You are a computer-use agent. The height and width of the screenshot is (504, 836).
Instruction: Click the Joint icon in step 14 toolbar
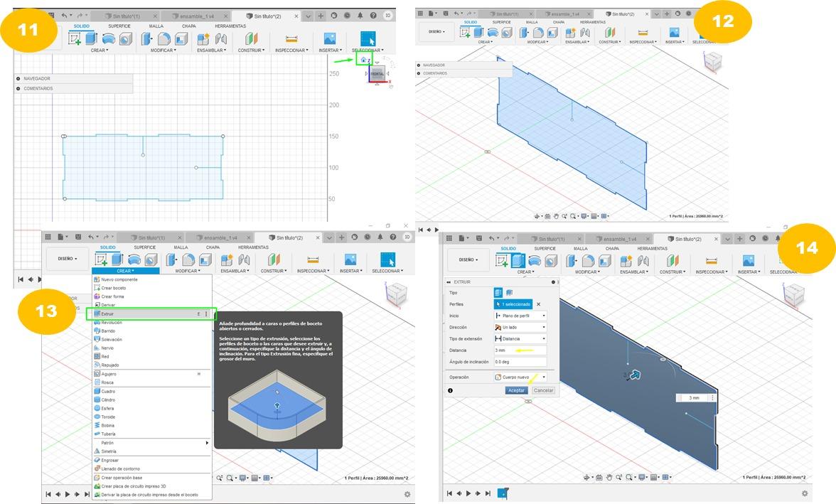tap(643, 261)
